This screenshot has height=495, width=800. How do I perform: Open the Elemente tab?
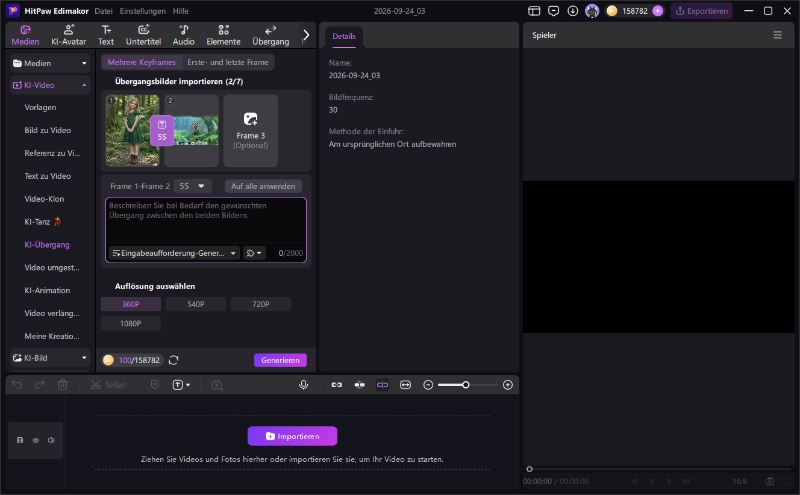tap(223, 35)
